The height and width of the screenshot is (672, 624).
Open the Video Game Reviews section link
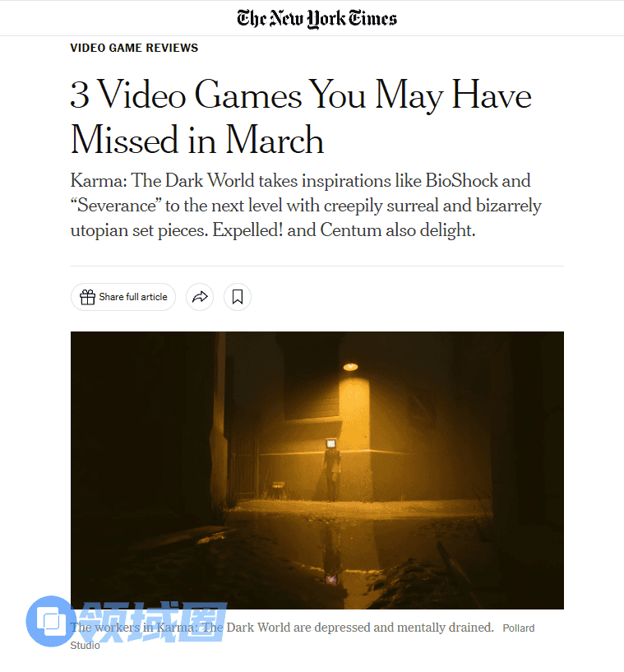[134, 48]
